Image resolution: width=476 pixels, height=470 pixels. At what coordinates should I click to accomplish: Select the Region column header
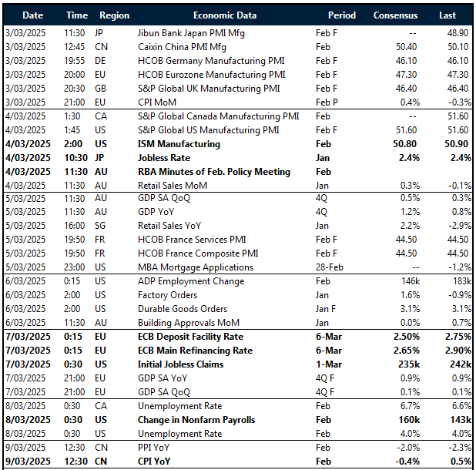coord(114,15)
